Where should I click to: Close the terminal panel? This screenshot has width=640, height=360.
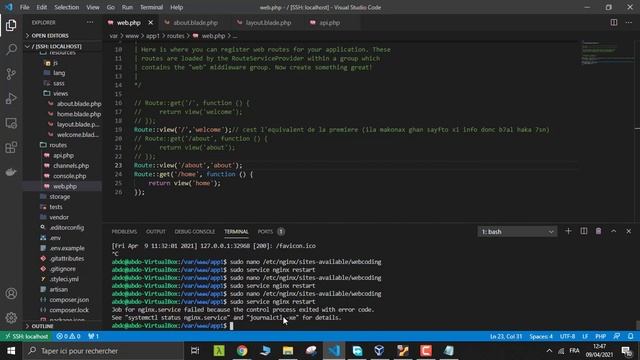[629, 231]
